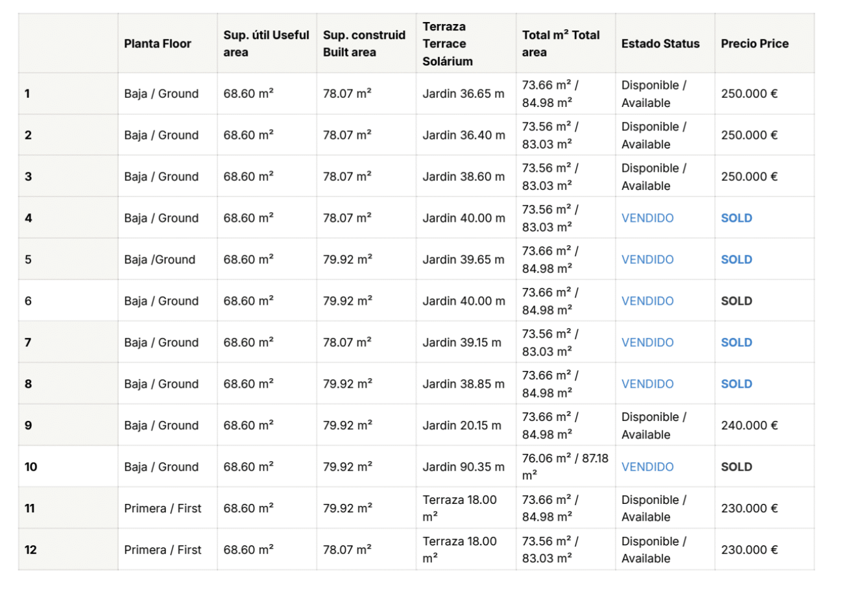Image resolution: width=868 pixels, height=594 pixels.
Task: Click the Jardin 20.15 m cell
Action: pyautogui.click(x=462, y=425)
